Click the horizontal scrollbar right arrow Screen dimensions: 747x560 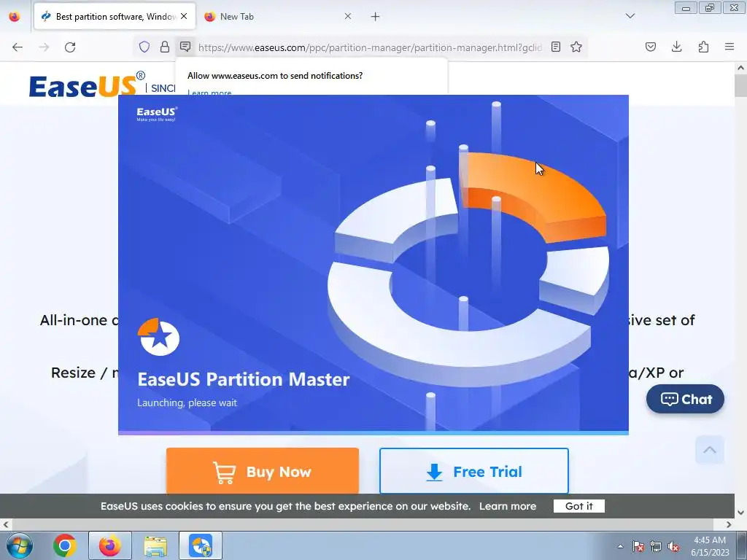click(729, 525)
